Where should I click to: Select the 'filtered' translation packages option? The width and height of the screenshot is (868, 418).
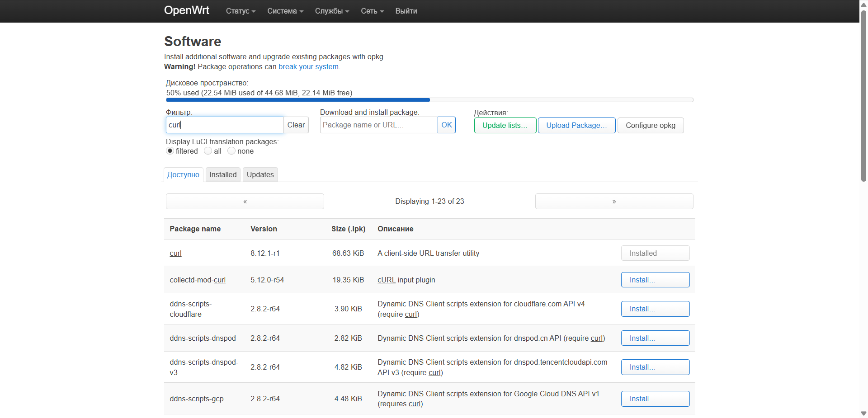(170, 151)
